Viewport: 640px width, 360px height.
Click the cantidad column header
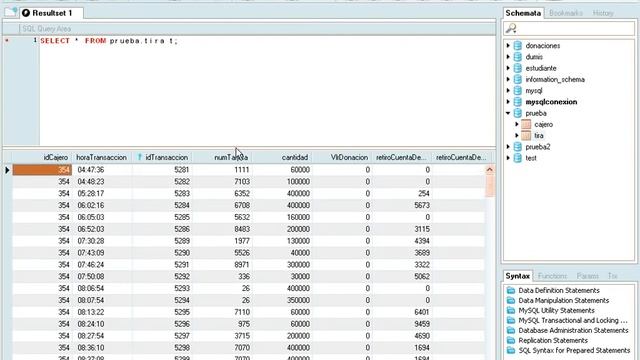(x=282, y=157)
